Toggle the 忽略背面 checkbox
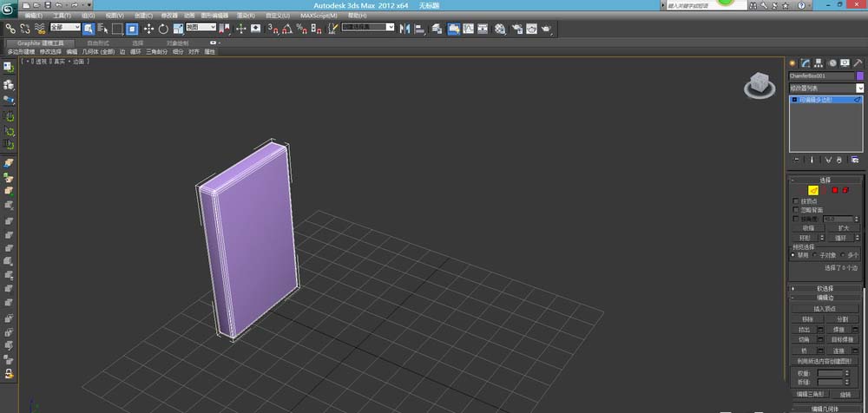The image size is (868, 413). [795, 210]
